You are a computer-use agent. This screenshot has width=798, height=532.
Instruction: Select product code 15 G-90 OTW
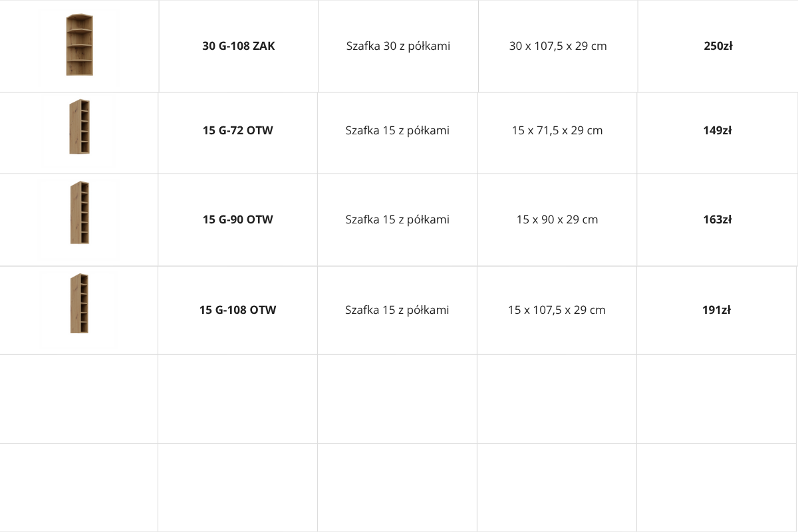tap(238, 219)
